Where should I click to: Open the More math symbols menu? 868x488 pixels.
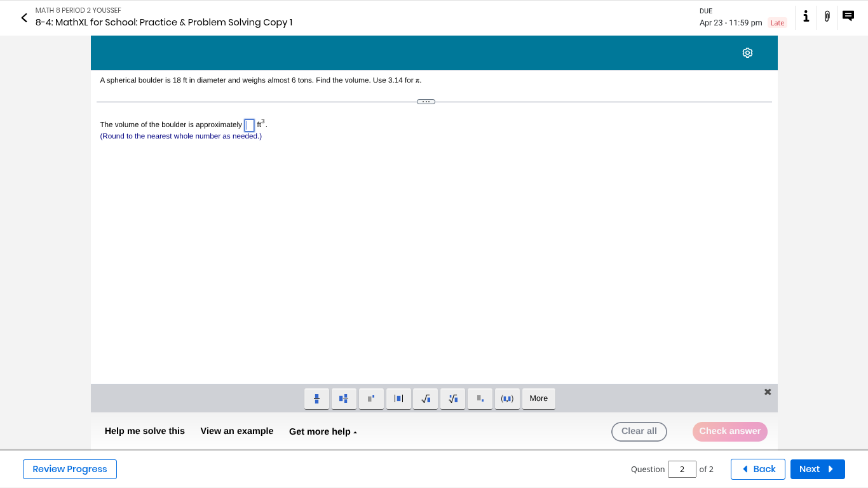pos(538,398)
